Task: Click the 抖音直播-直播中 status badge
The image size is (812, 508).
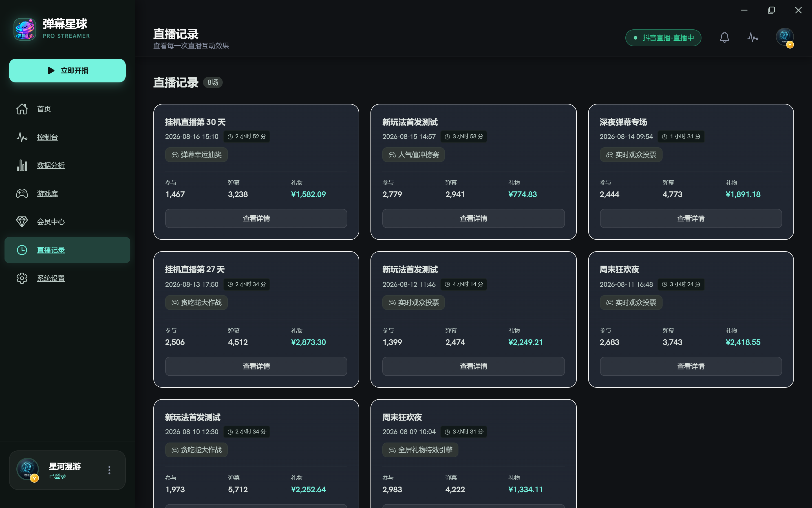Action: click(663, 38)
